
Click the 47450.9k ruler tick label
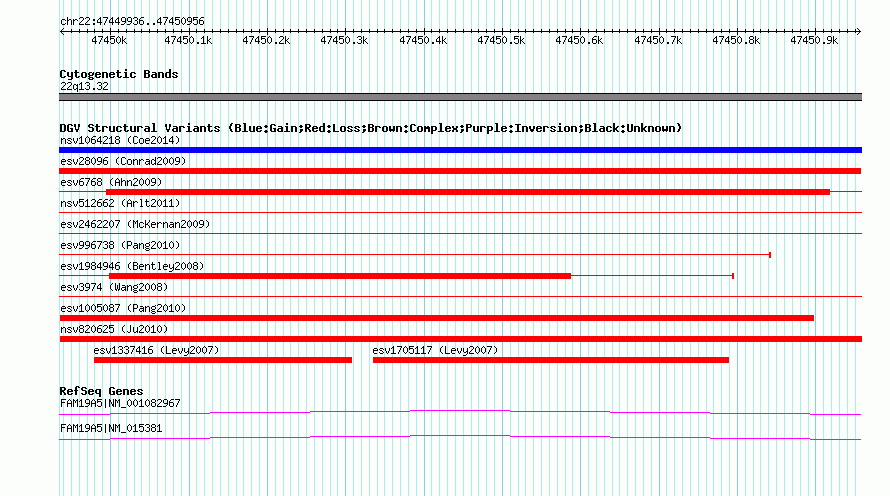pos(814,40)
